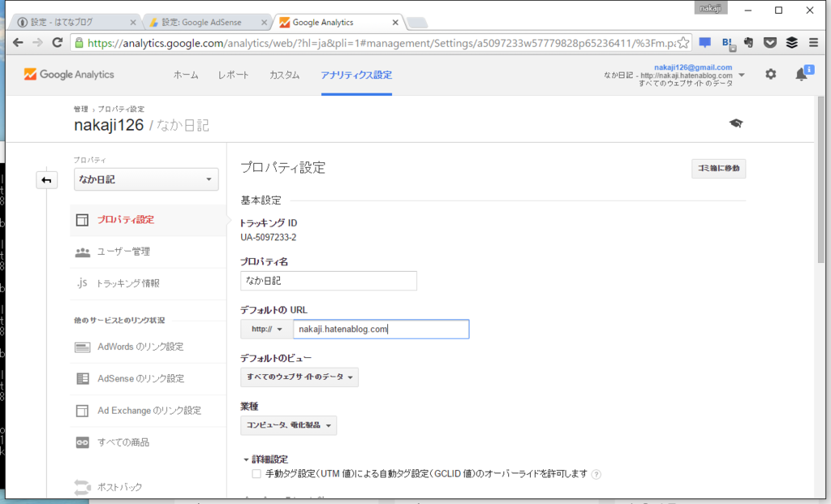Click the graduation cap help icon
Image resolution: width=831 pixels, height=504 pixels.
735,123
